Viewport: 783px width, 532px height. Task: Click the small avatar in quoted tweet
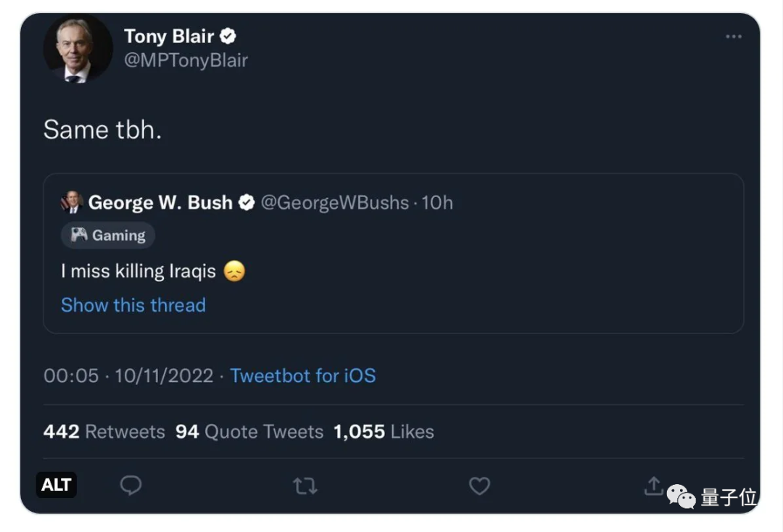pyautogui.click(x=72, y=203)
